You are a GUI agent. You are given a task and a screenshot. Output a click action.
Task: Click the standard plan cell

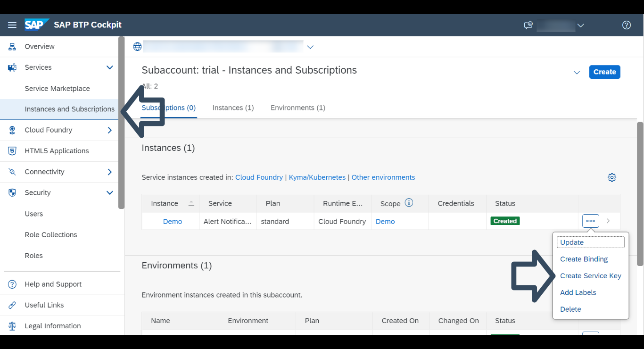(x=286, y=221)
